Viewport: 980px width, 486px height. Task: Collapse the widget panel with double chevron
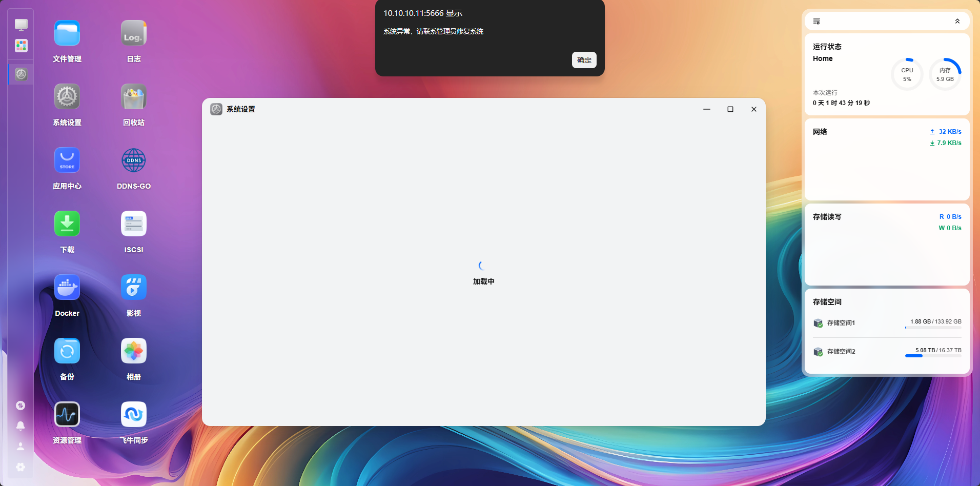click(x=957, y=22)
